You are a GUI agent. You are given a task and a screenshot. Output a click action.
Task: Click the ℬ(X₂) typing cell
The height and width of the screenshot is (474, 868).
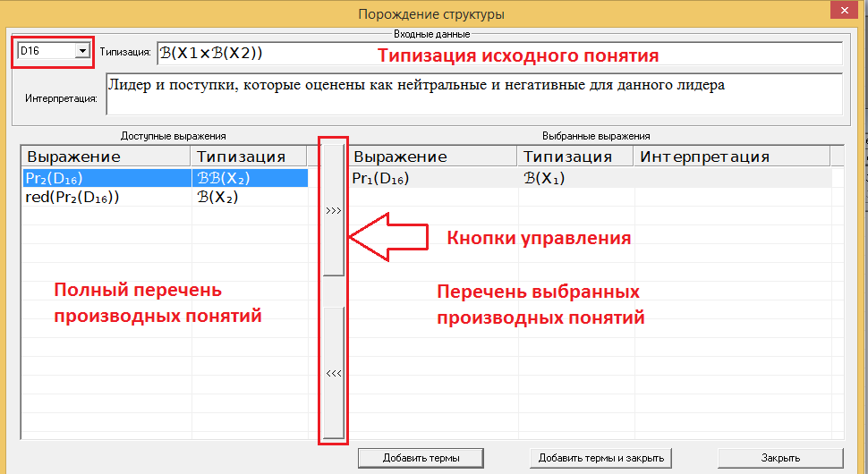(x=250, y=198)
